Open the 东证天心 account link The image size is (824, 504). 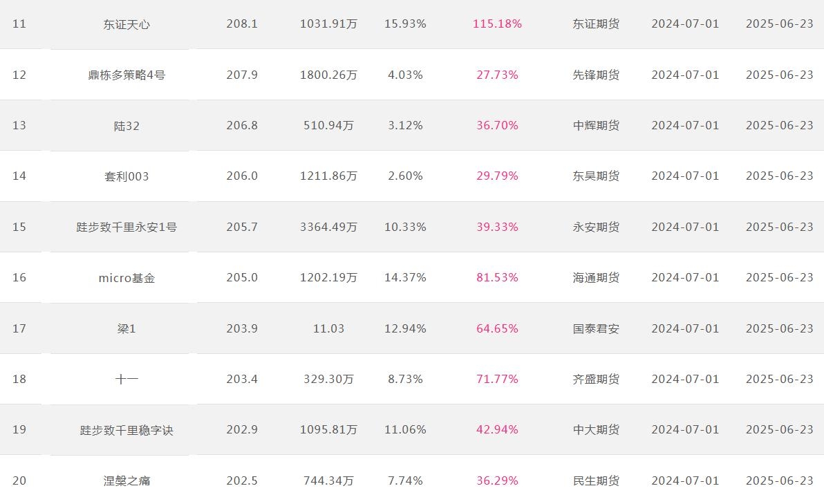126,25
